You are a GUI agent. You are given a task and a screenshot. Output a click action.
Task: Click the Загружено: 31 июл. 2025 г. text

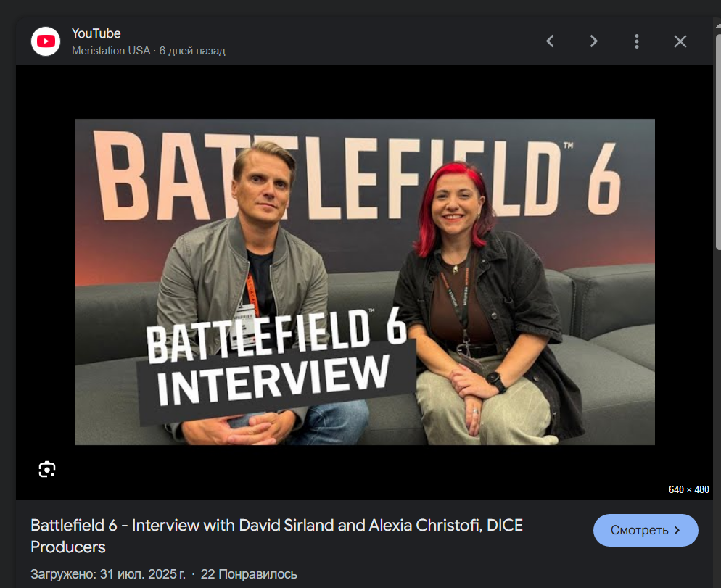pyautogui.click(x=108, y=574)
